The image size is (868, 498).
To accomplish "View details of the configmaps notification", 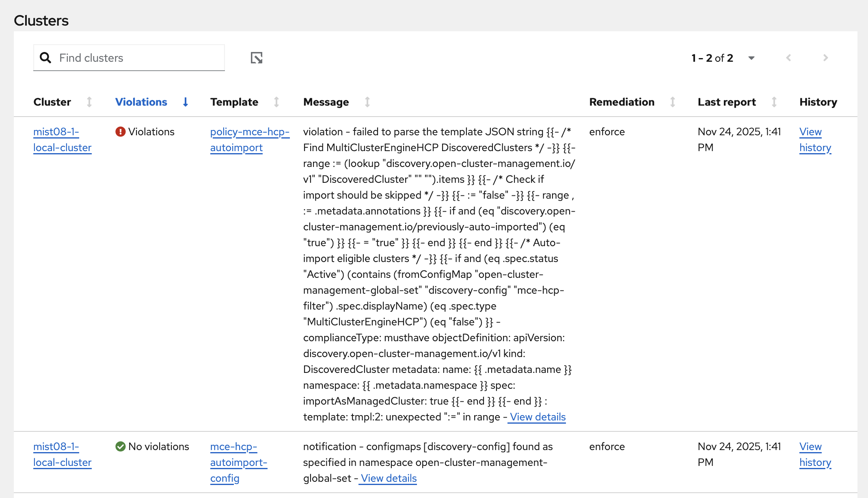I will pyautogui.click(x=389, y=478).
